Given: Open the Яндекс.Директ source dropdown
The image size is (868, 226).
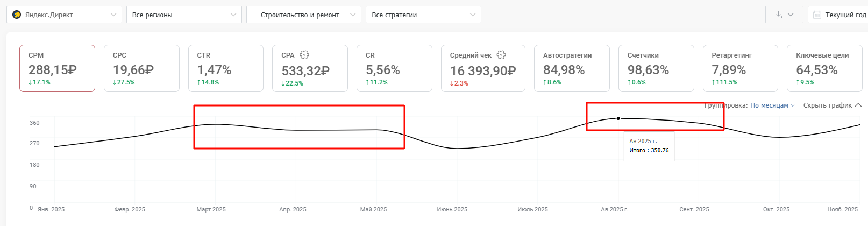Looking at the screenshot, I should (x=64, y=15).
